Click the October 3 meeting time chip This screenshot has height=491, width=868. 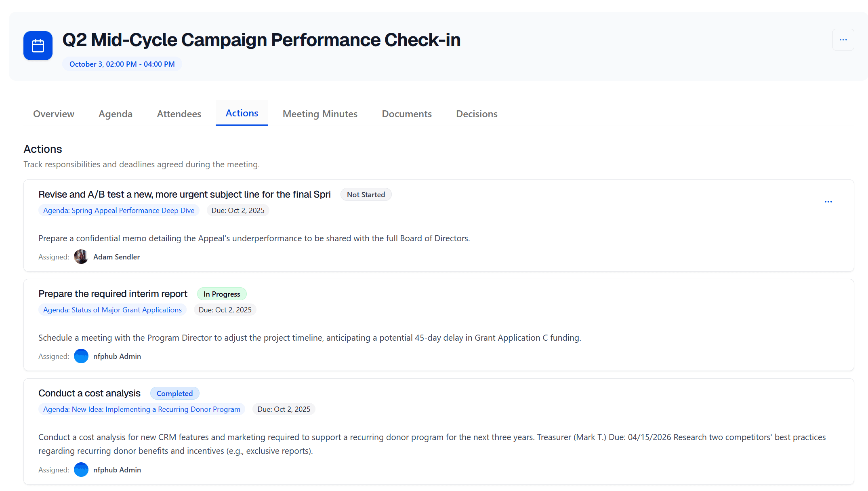[122, 64]
